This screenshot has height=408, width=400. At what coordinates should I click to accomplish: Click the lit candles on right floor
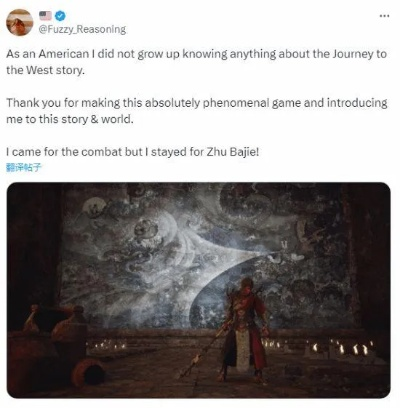[x=343, y=348]
